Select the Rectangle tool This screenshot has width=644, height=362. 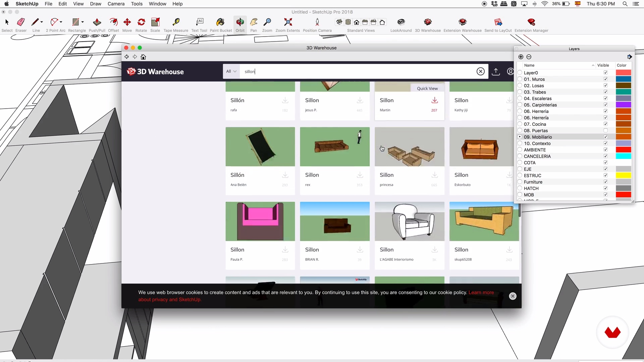76,25
